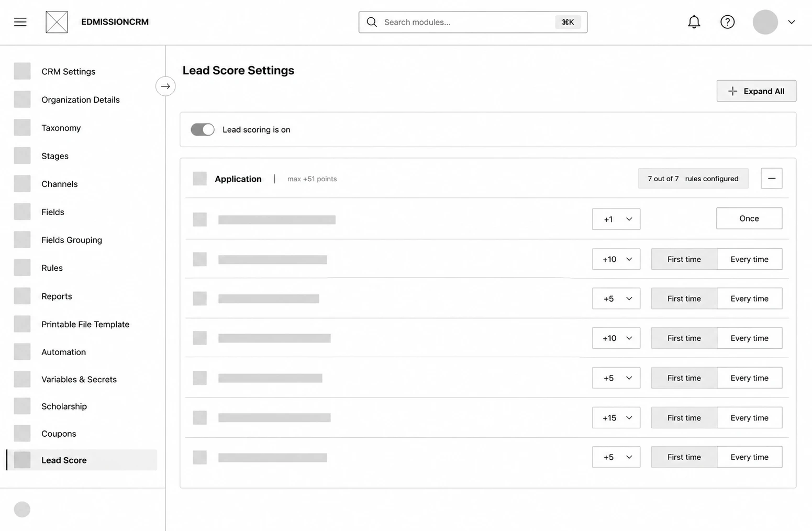Select Every time in the +15 row

click(750, 418)
